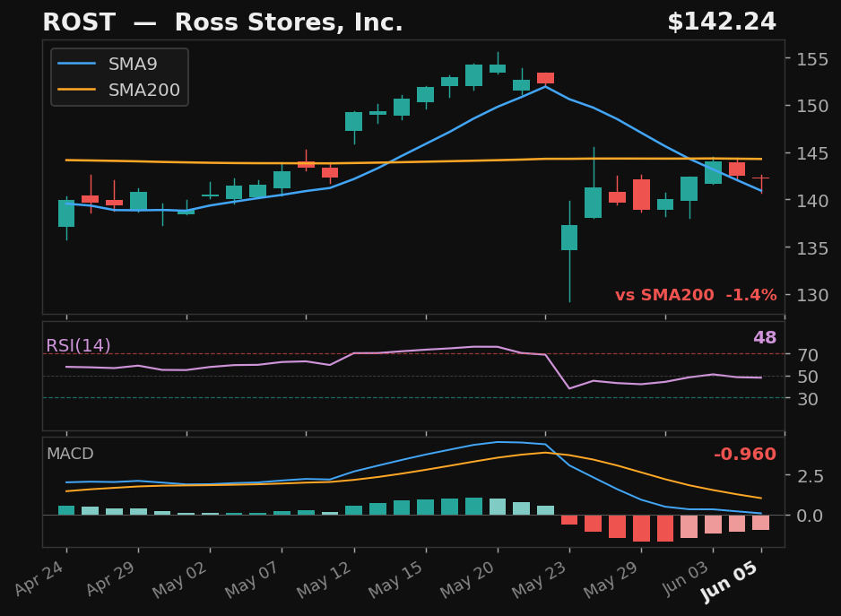Image resolution: width=841 pixels, height=616 pixels.
Task: Click the May 15 date label
Action: (395, 579)
